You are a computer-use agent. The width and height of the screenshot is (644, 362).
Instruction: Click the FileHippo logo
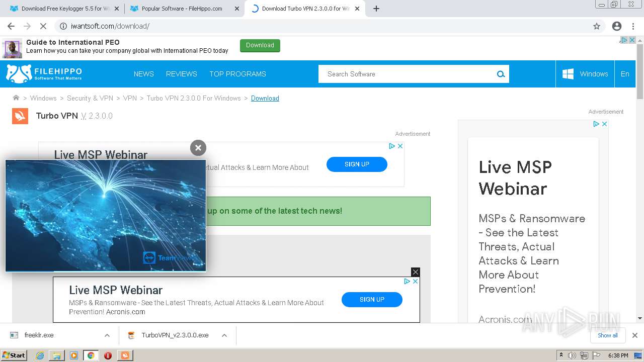coord(44,74)
